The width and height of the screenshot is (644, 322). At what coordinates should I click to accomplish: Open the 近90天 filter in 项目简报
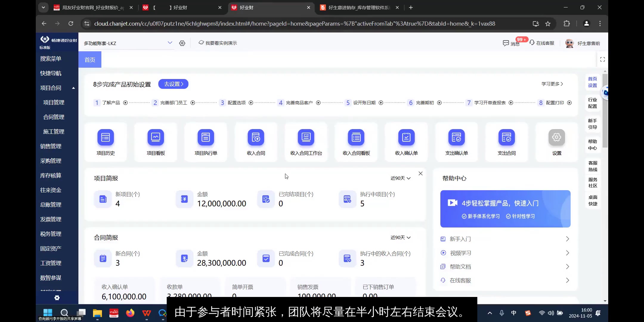[x=400, y=178]
